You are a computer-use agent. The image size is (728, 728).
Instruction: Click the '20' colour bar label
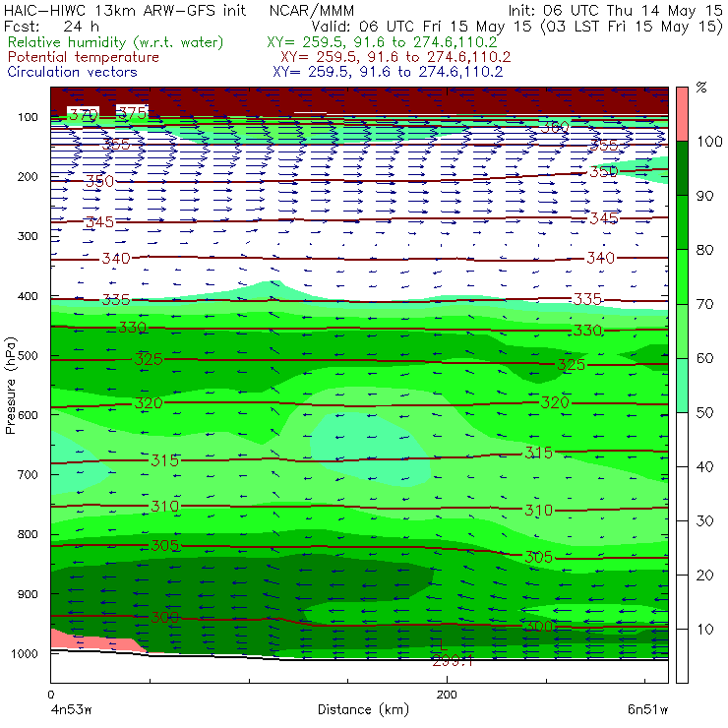704,576
